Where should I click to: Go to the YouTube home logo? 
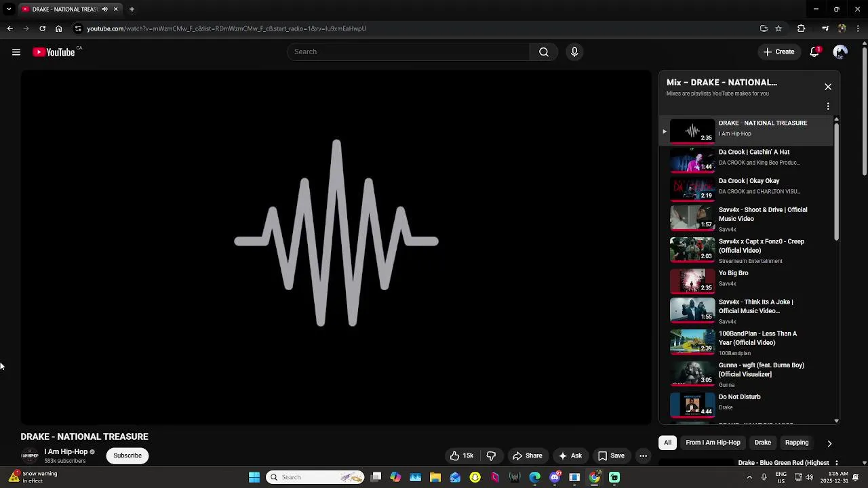(x=54, y=52)
